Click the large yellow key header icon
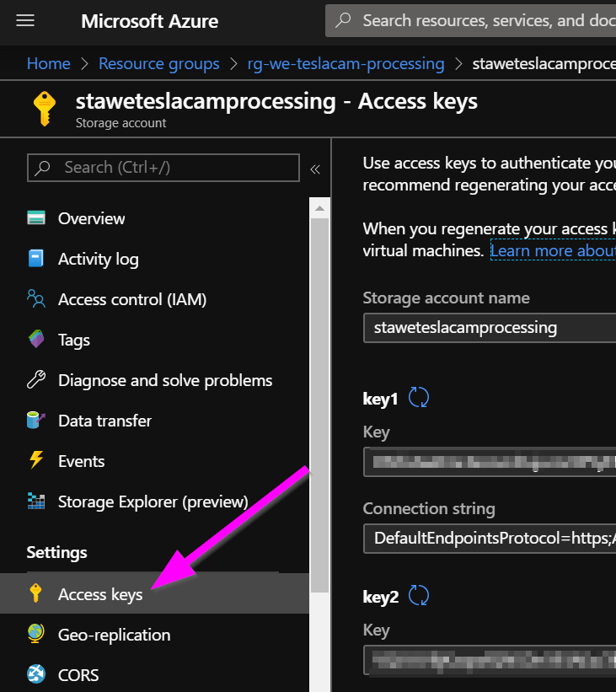The image size is (616, 692). [x=45, y=109]
